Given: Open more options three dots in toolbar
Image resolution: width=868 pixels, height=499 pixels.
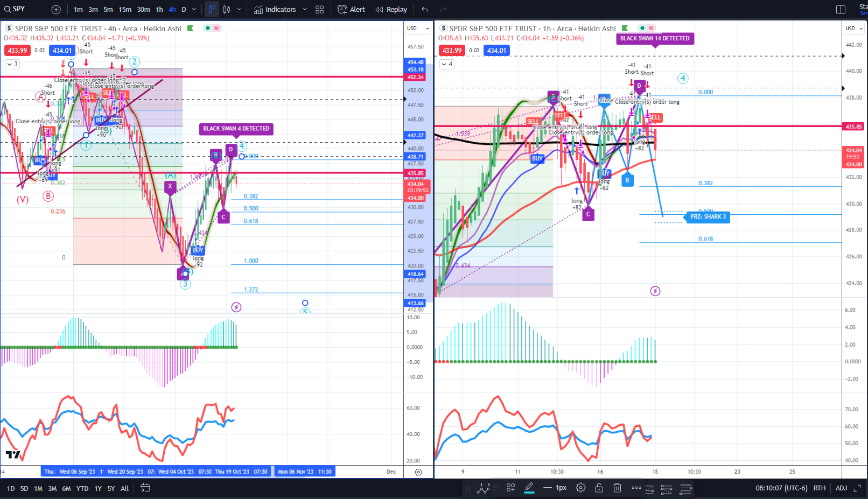Looking at the screenshot, I should 636,488.
